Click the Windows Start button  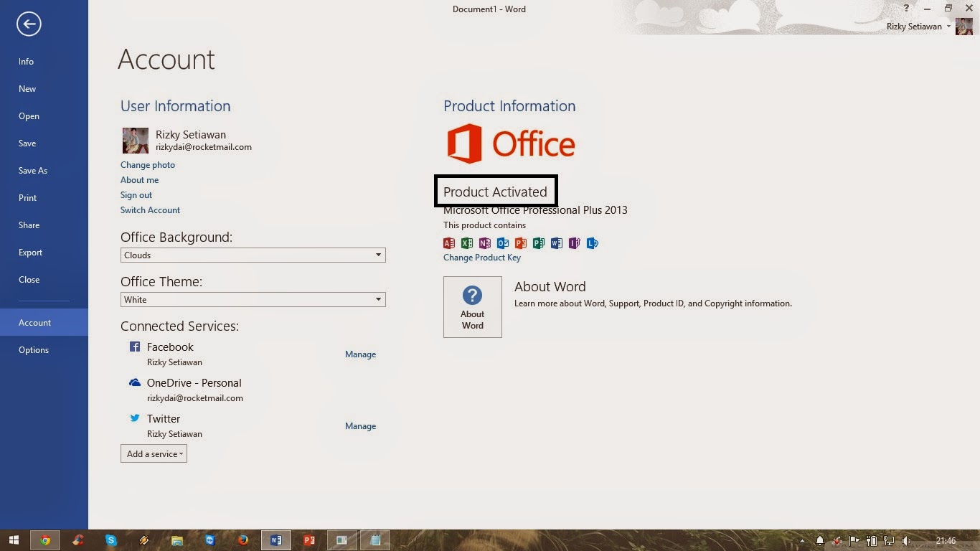(14, 540)
